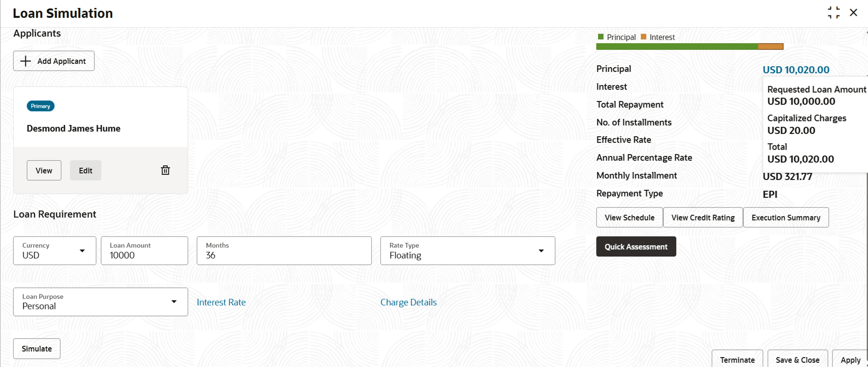The image size is (868, 367).
Task: Delete the Desmond James Hume applicant
Action: coord(165,170)
